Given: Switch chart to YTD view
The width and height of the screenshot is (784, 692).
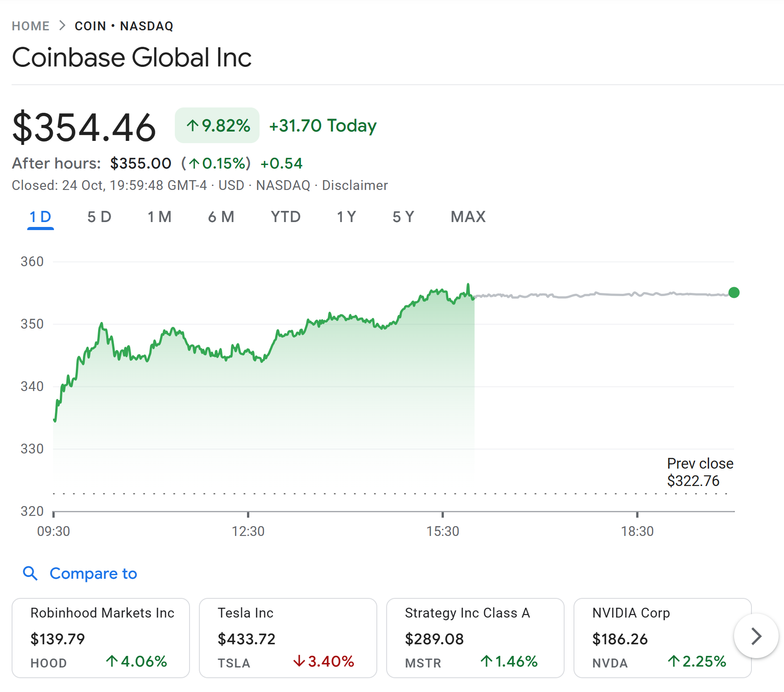Looking at the screenshot, I should coord(285,217).
